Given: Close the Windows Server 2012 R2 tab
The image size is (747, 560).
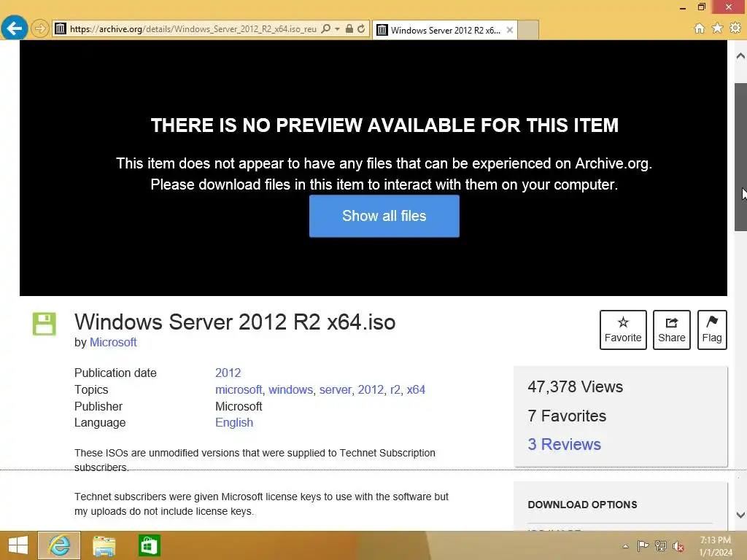Looking at the screenshot, I should tap(509, 30).
